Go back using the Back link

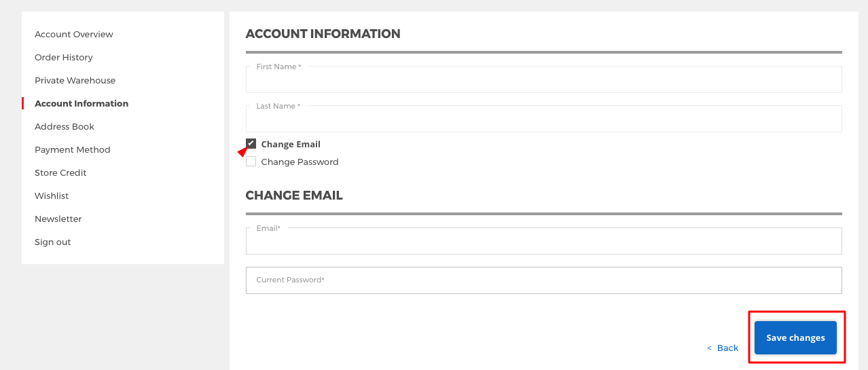(x=723, y=348)
